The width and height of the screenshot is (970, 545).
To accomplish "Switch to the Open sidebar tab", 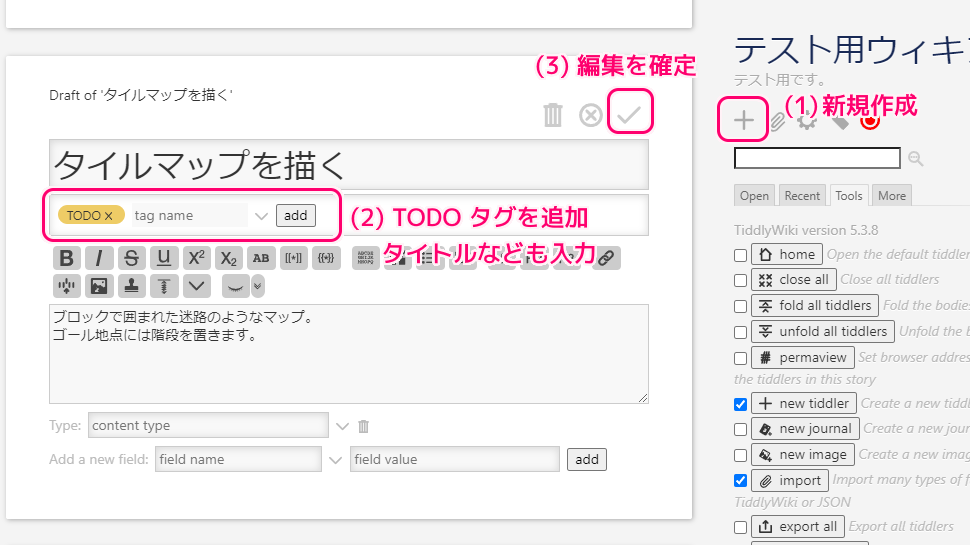I will tap(754, 195).
